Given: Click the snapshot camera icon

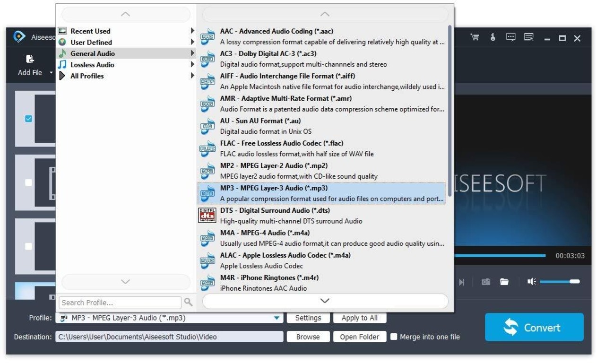Looking at the screenshot, I should pyautogui.click(x=486, y=282).
